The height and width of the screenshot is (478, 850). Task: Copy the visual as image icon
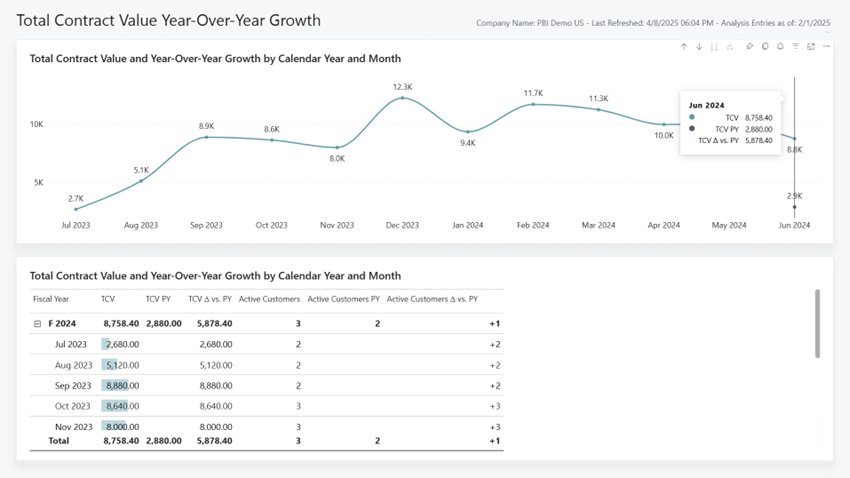coord(765,47)
